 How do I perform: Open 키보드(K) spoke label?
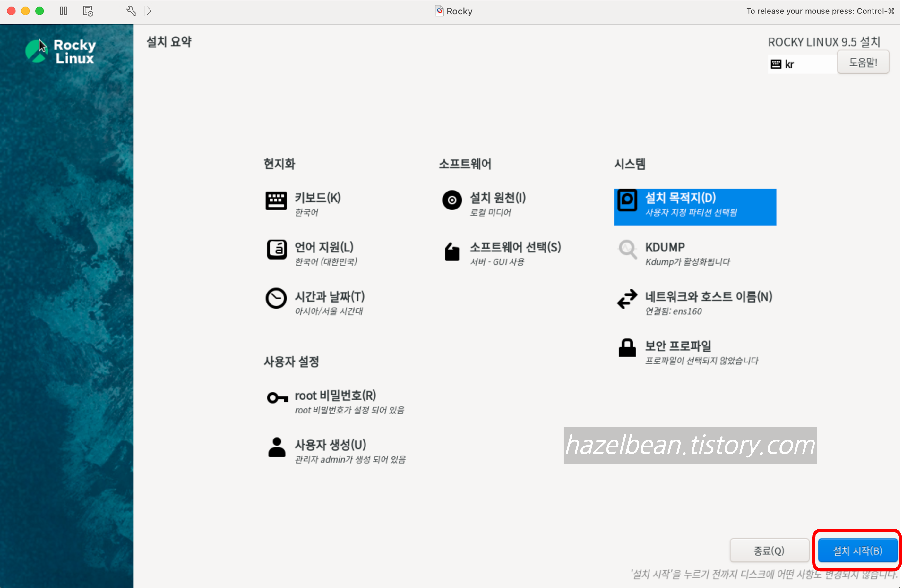tap(318, 198)
